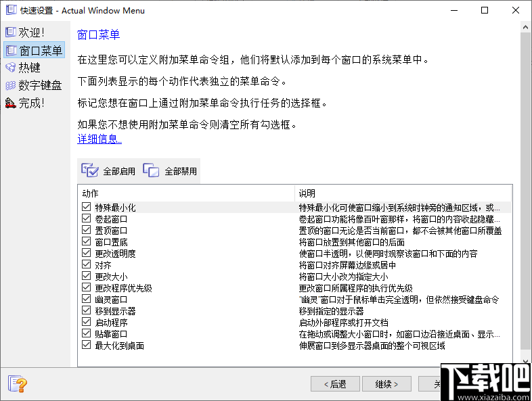This screenshot has width=532, height=401.
Task: Toggle the 更改程序优先级 checkbox
Action: (86, 287)
